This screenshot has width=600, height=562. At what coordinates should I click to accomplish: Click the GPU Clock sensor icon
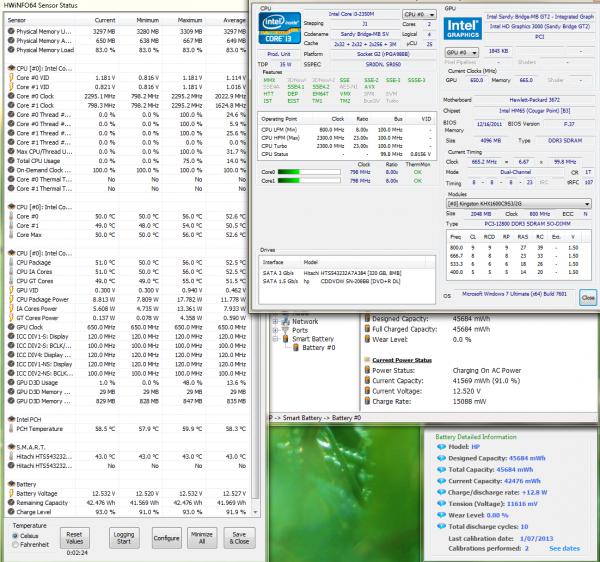click(x=11, y=327)
